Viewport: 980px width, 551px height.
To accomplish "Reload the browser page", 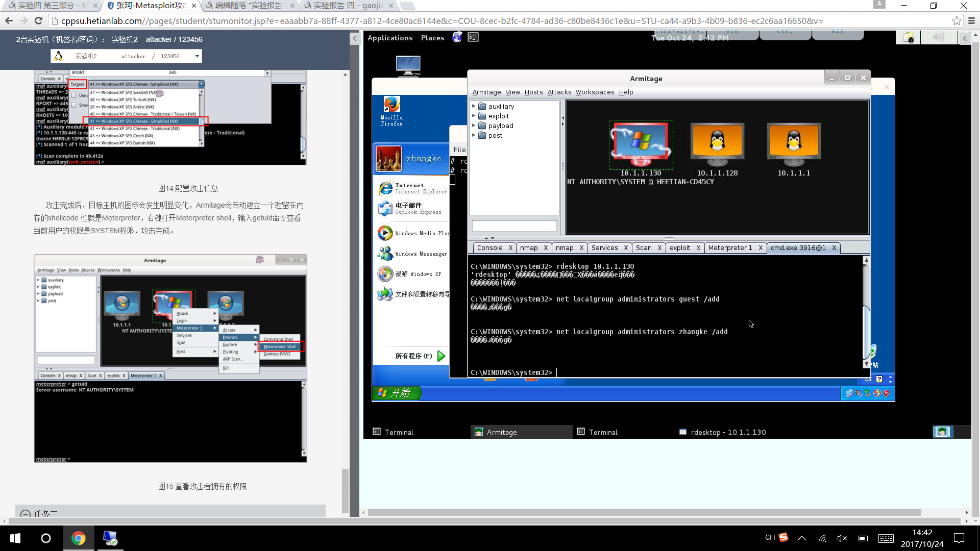I will pyautogui.click(x=38, y=21).
